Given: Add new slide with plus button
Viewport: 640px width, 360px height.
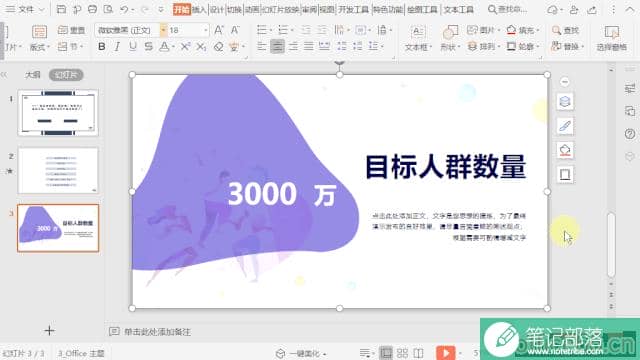Looking at the screenshot, I should pos(49,331).
